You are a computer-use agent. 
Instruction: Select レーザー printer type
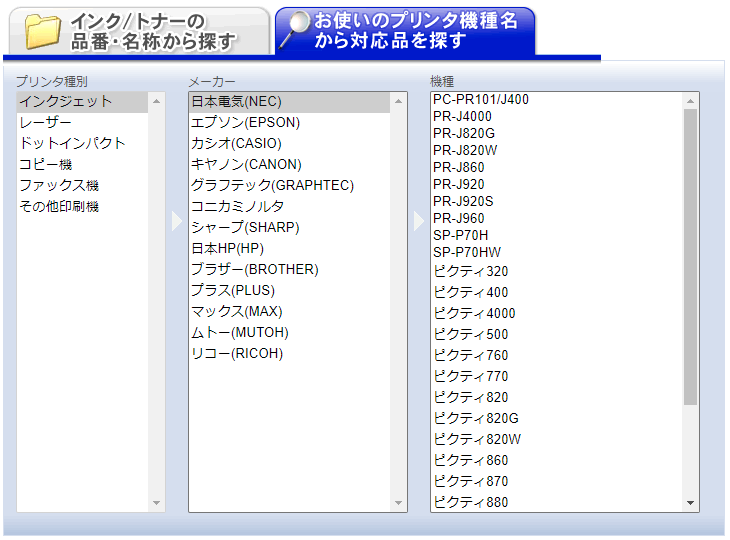click(x=82, y=123)
